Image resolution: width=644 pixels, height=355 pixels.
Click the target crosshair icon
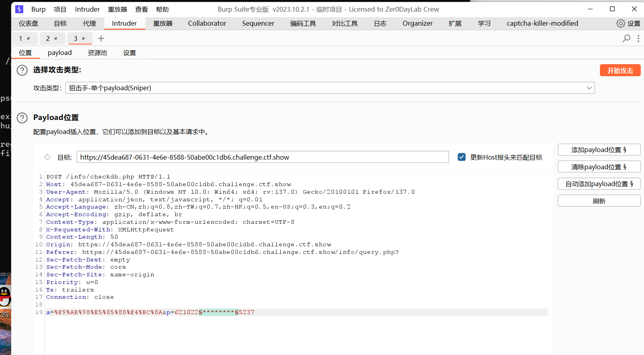click(x=47, y=157)
